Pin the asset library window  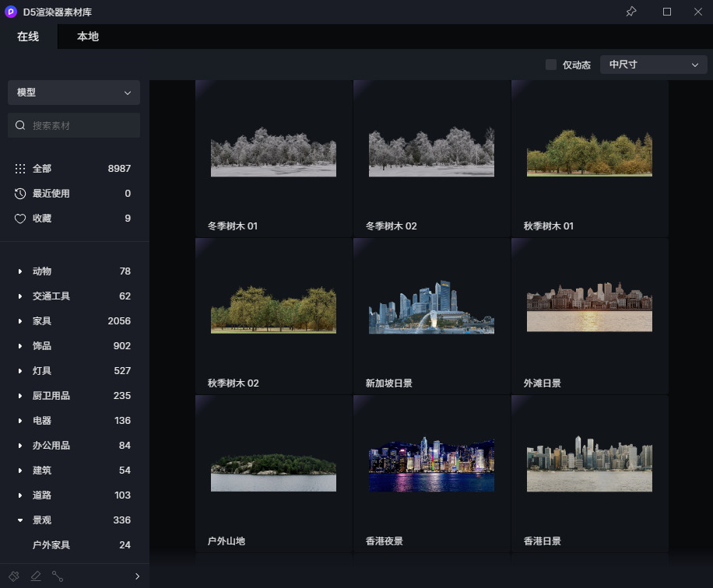(631, 12)
